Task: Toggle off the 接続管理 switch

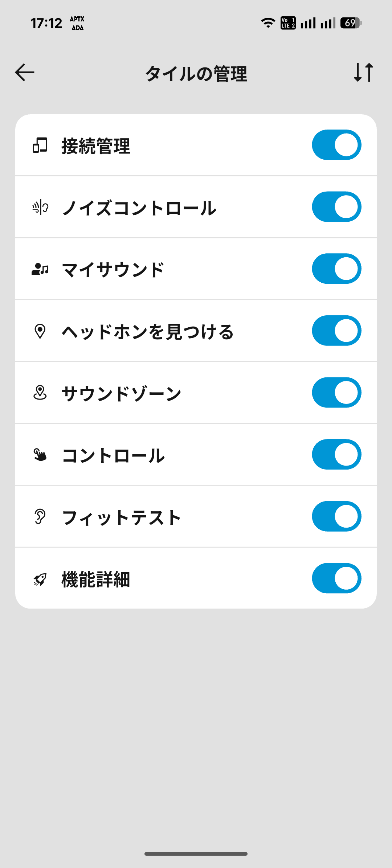Action: 336,145
